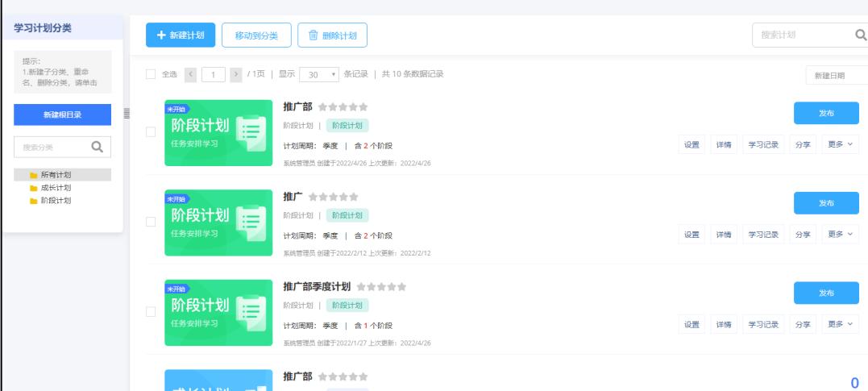Click star rating of first 推广部 plan
The width and height of the screenshot is (868, 391).
(x=343, y=107)
